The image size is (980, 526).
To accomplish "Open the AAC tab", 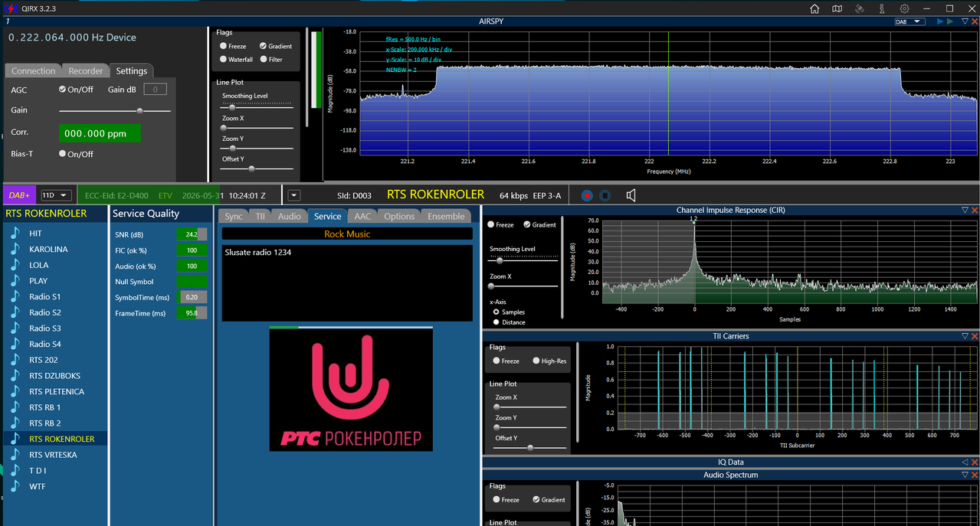I will point(362,216).
